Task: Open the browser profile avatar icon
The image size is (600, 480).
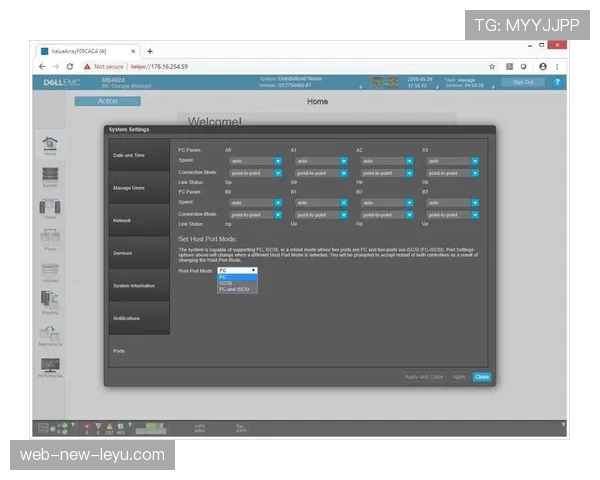Action: tap(543, 67)
